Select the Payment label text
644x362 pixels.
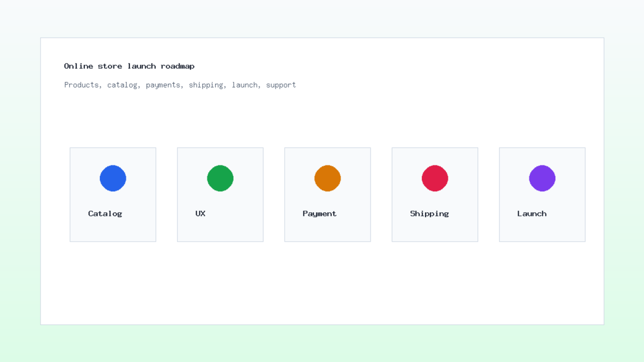[x=320, y=214]
